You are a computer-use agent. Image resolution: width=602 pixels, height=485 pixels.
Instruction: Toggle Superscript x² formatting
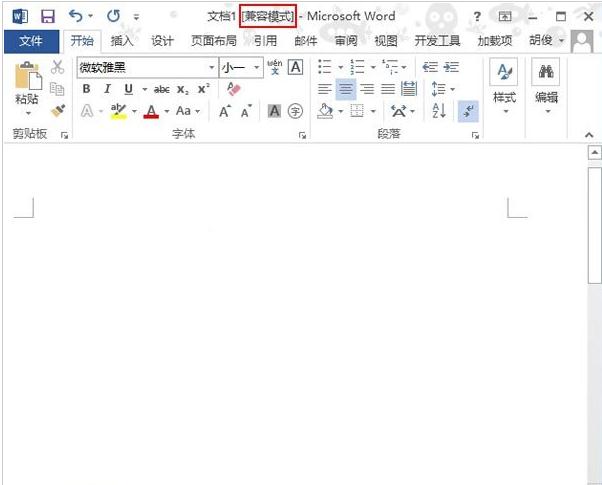[203, 89]
